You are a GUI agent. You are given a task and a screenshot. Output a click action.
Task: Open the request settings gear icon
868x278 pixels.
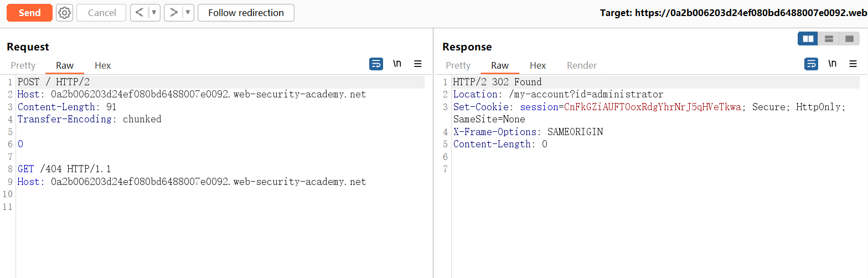[65, 13]
